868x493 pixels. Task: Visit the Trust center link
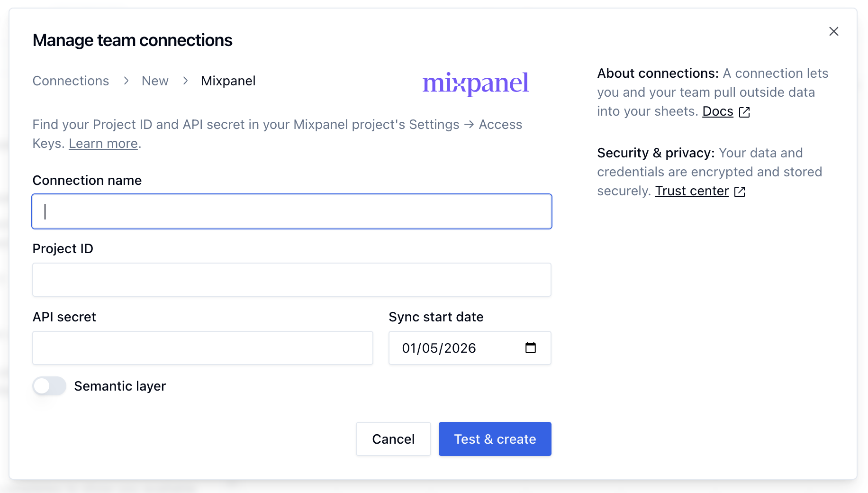[x=692, y=191]
